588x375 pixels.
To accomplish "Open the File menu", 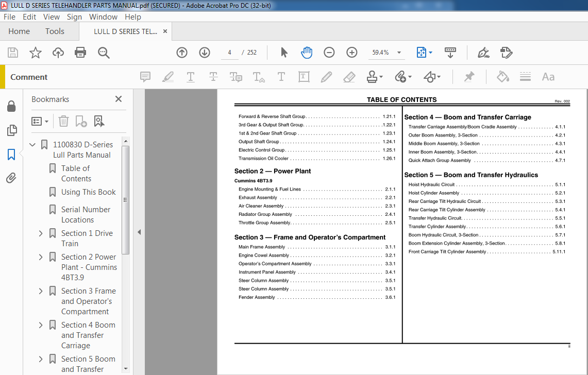I will click(x=9, y=17).
